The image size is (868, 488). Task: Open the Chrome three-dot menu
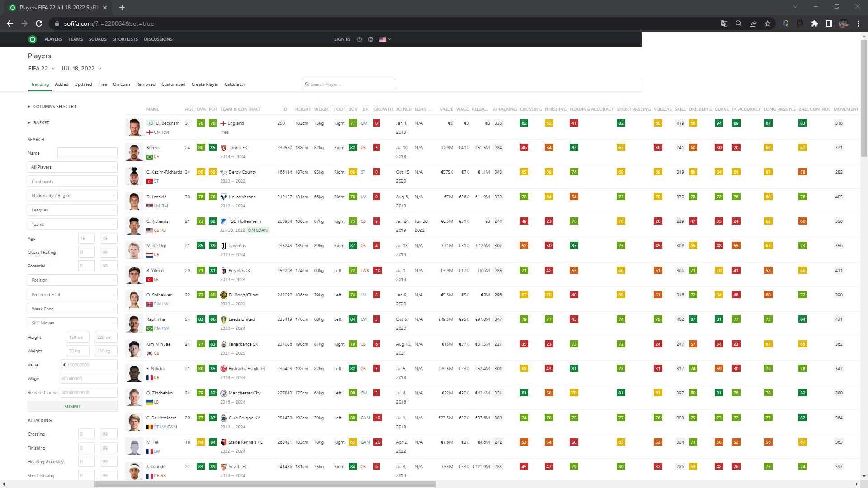point(858,23)
